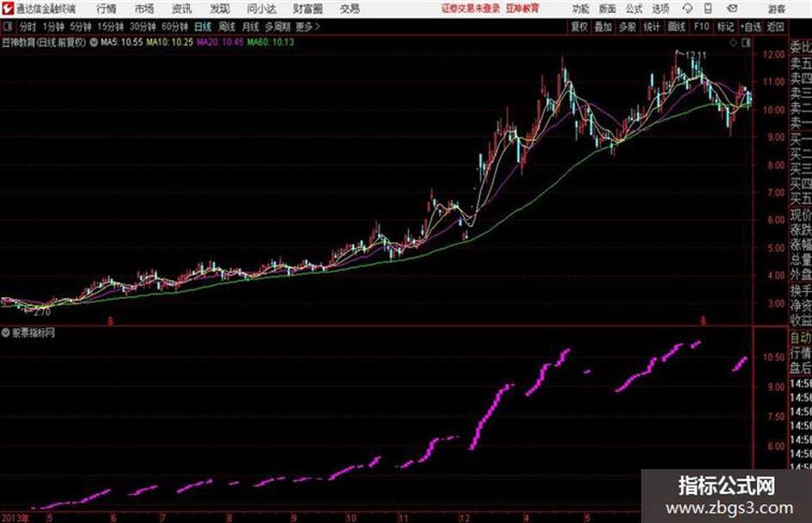The width and height of the screenshot is (812, 523).
Task: Open the 版面 menu
Action: pyautogui.click(x=607, y=9)
